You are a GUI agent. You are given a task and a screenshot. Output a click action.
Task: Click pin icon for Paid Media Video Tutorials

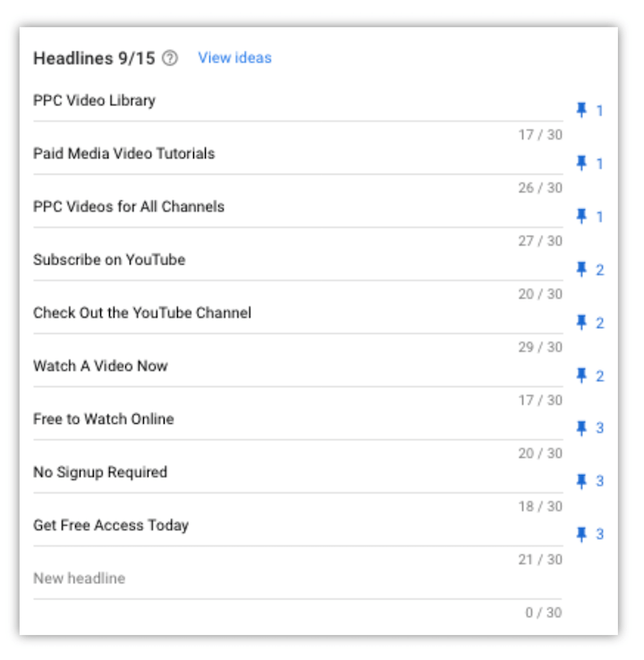(581, 164)
